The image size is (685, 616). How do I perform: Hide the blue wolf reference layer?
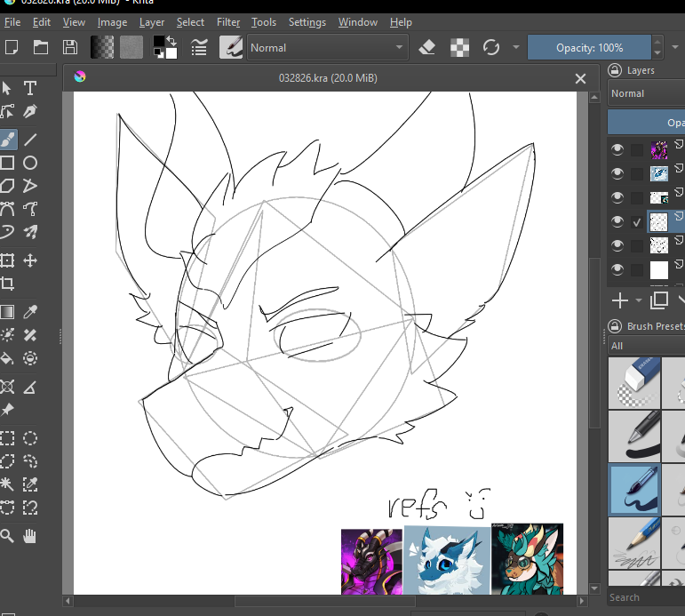pyautogui.click(x=617, y=173)
